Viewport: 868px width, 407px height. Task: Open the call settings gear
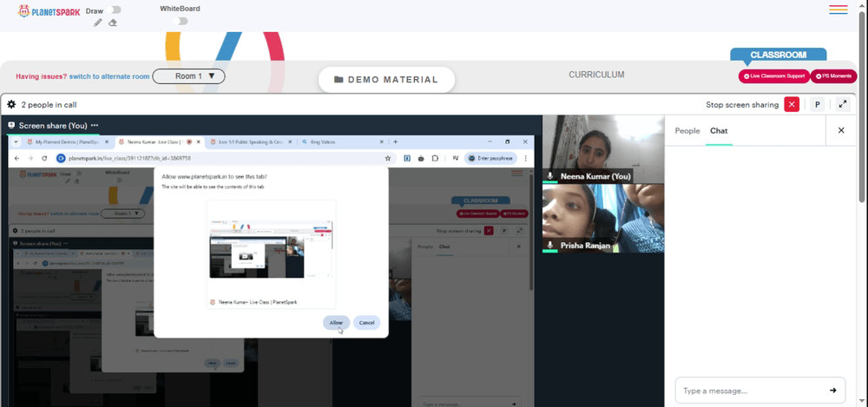(x=11, y=104)
